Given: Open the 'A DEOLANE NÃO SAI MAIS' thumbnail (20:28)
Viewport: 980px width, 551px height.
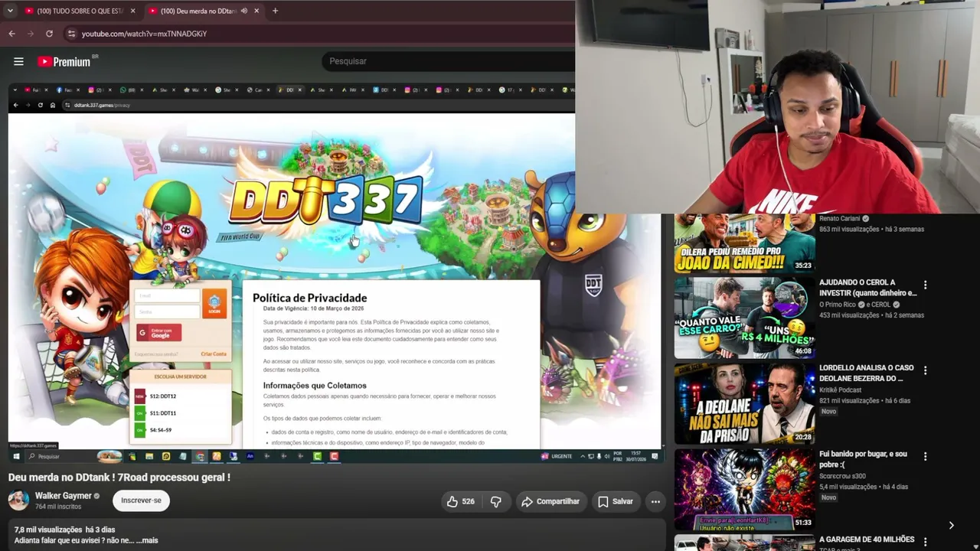Looking at the screenshot, I should 744,403.
